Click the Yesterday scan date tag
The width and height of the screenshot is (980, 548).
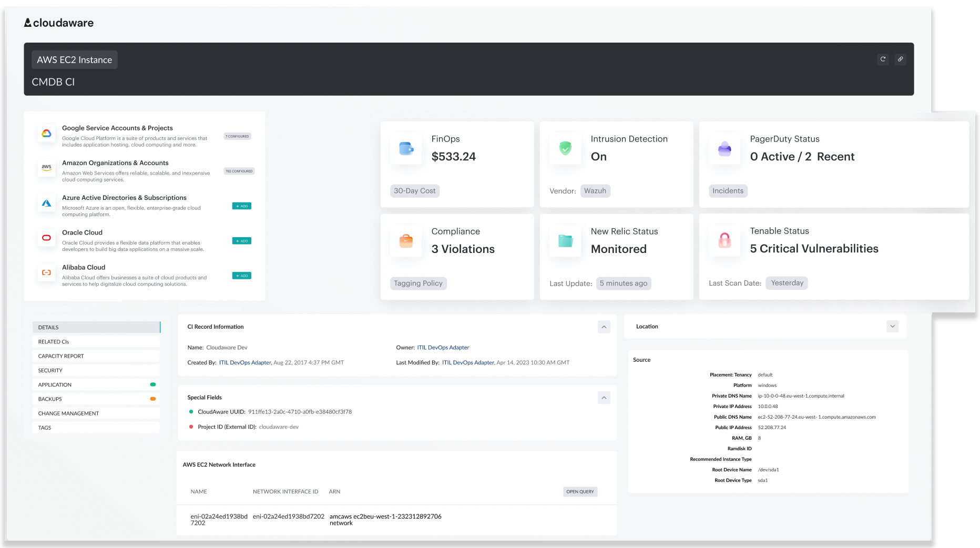pos(787,283)
